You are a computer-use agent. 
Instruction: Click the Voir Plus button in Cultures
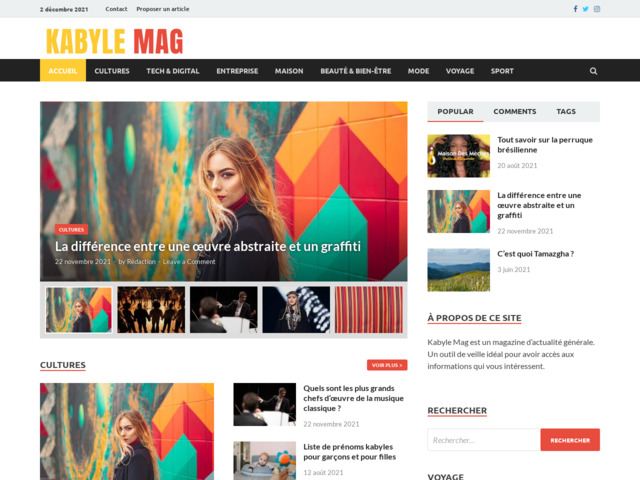click(x=387, y=365)
